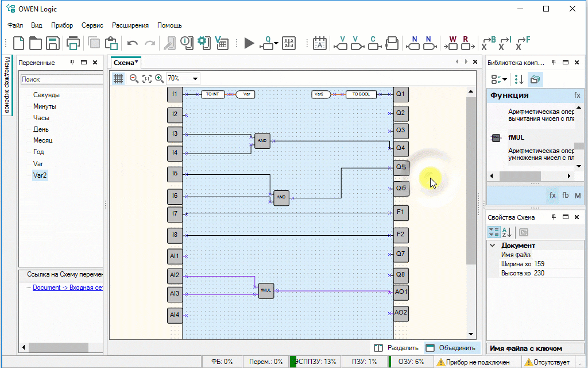Toggle the grid display on the canvas

tap(118, 78)
